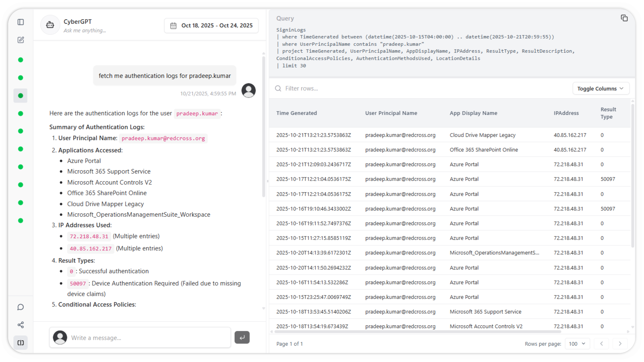Expand the rows per page selector

[x=577, y=344]
